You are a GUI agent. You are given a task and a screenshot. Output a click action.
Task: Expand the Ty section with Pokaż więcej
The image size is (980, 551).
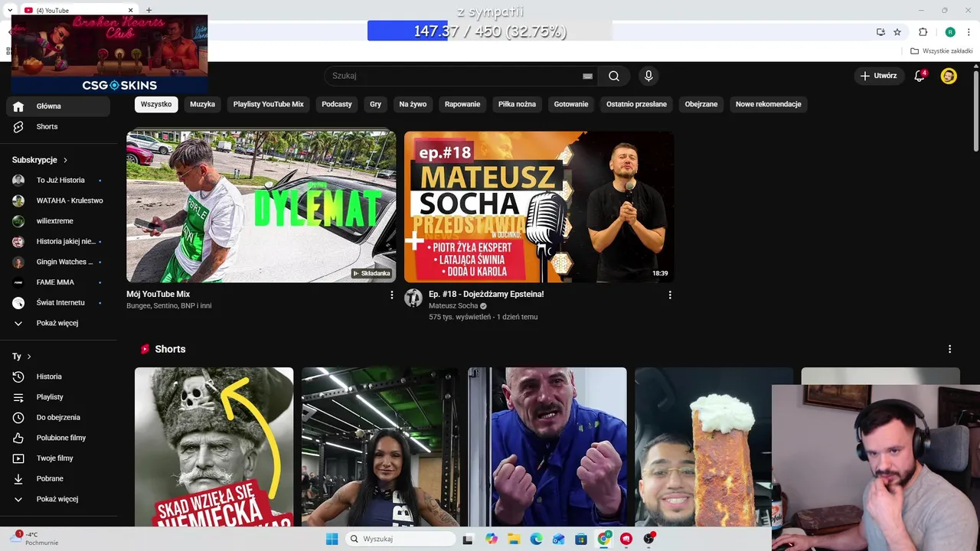click(x=58, y=499)
